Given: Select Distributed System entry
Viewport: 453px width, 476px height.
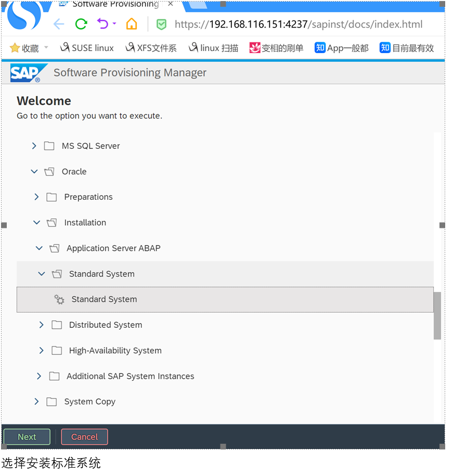Looking at the screenshot, I should [106, 325].
